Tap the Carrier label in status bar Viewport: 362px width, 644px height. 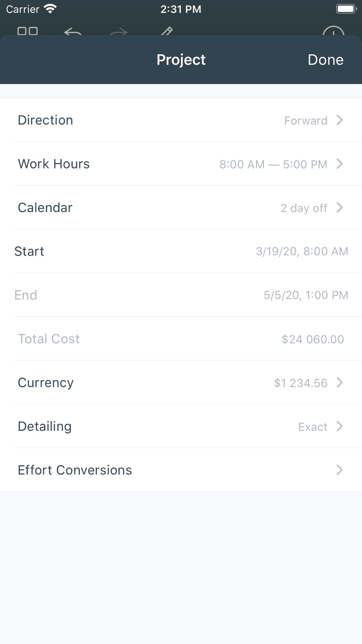point(22,9)
